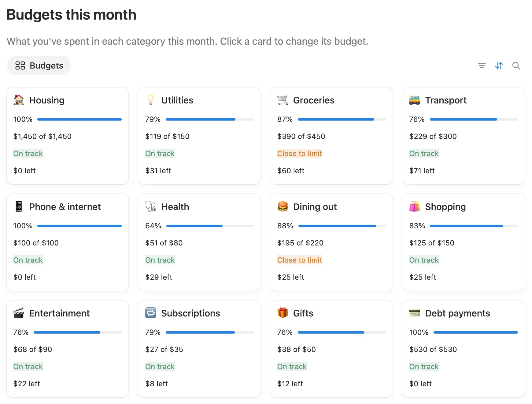Click the $119 of $150 amount
The image size is (532, 404).
pos(167,136)
